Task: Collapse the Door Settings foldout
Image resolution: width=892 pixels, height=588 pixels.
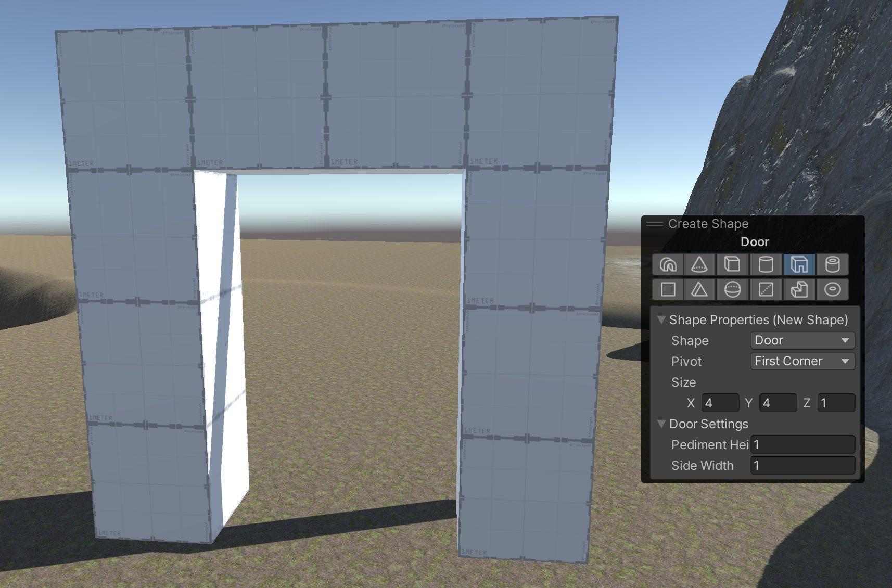Action: 661,424
